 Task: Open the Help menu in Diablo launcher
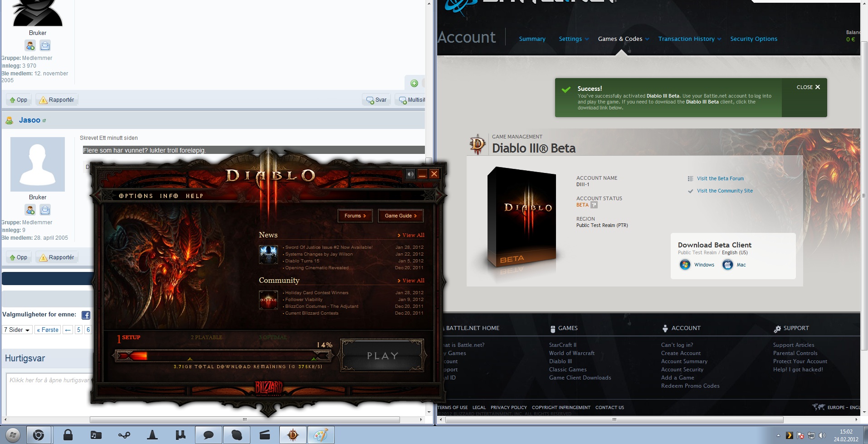(195, 196)
